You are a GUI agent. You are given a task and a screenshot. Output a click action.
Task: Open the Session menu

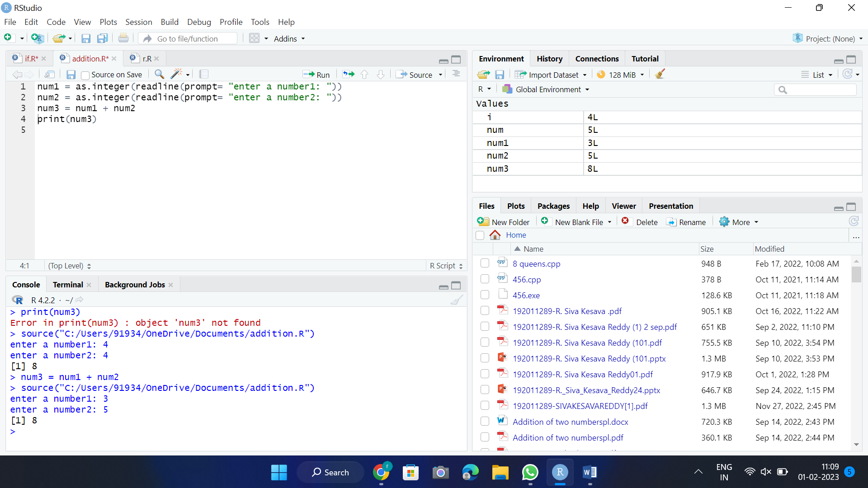tap(138, 22)
